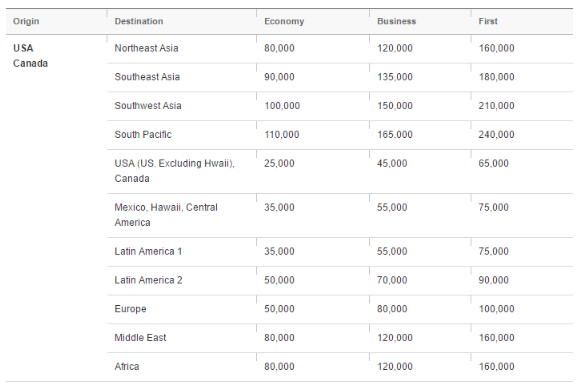Click Europe Economy value 50,000

point(279,309)
